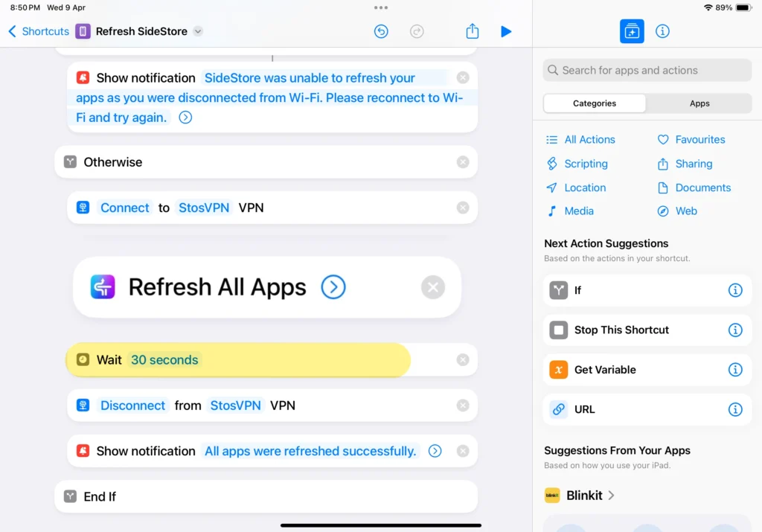Remove the Connect to StosVPN action

pyautogui.click(x=463, y=208)
